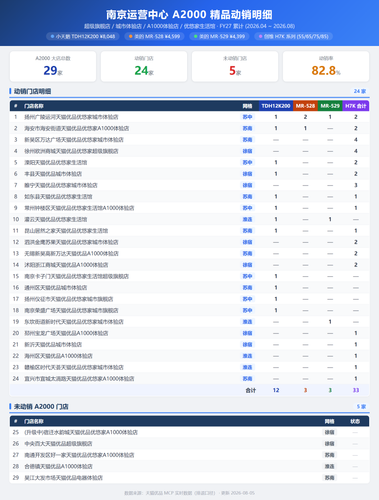This screenshot has height=500, width=379.
Task: Click the MR-529 value 1 in row 19
Action: tap(330, 322)
